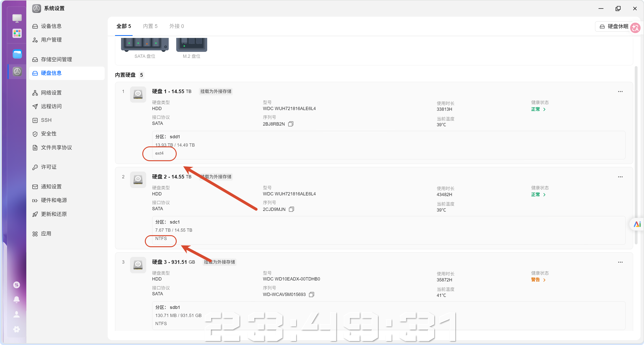
Task: Click disk 2 capacity 7.67 TB / 14.55 TB
Action: pos(173,230)
